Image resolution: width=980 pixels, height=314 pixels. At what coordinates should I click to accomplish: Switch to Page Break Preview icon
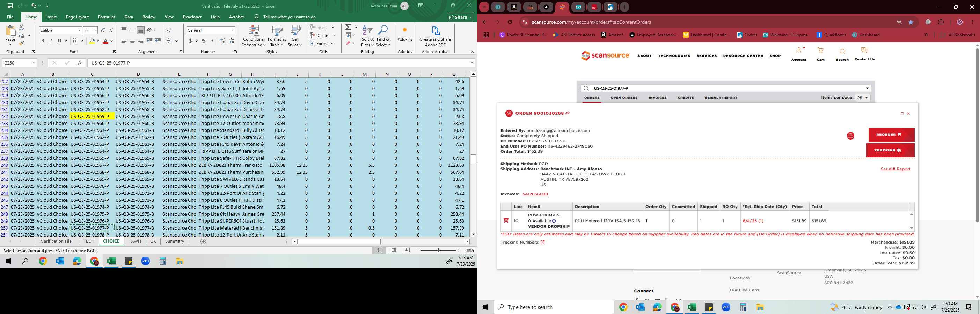click(x=407, y=250)
